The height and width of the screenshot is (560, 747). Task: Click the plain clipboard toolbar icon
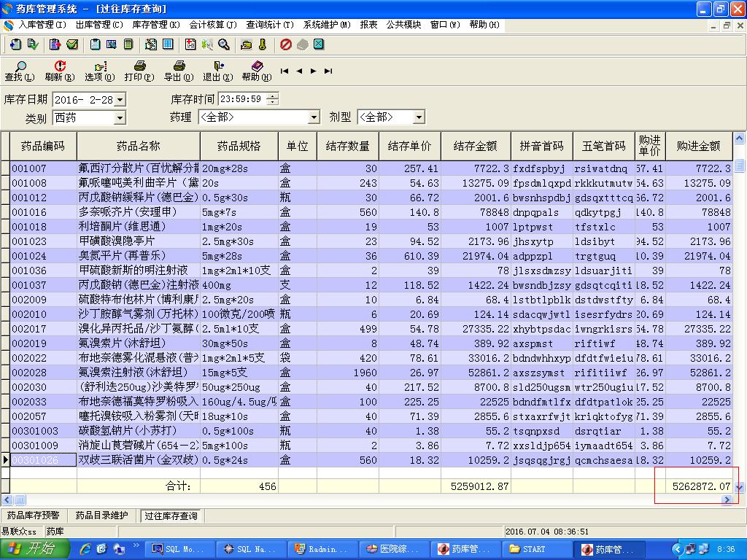[95, 44]
